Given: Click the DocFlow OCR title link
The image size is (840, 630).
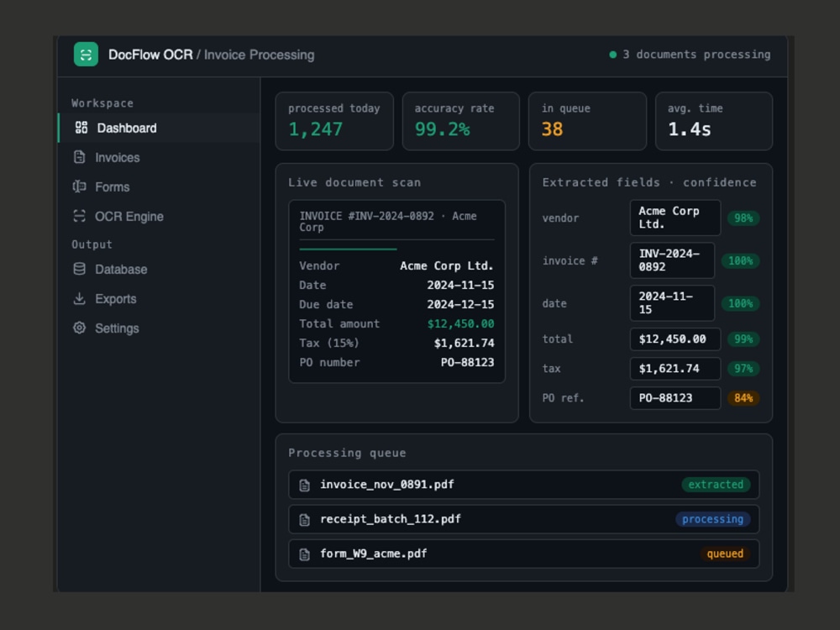Looking at the screenshot, I should 150,55.
